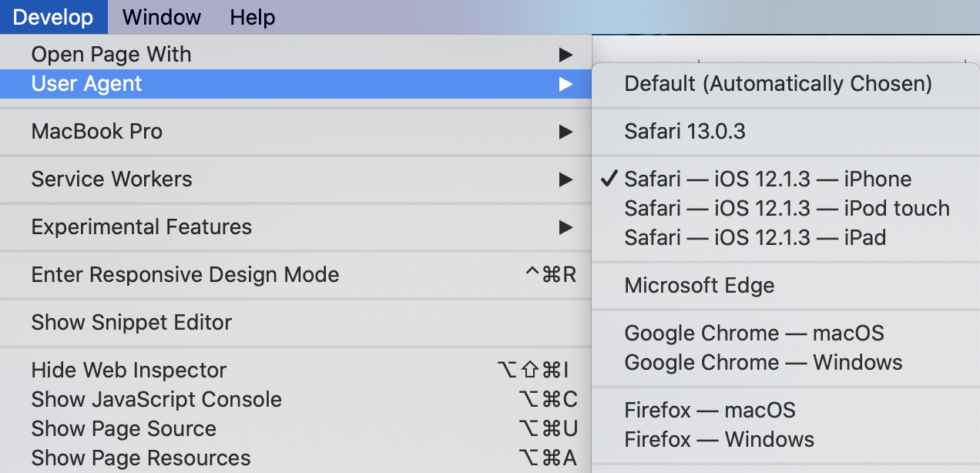Select Microsoft Edge user agent
The height and width of the screenshot is (473, 980).
786,286
